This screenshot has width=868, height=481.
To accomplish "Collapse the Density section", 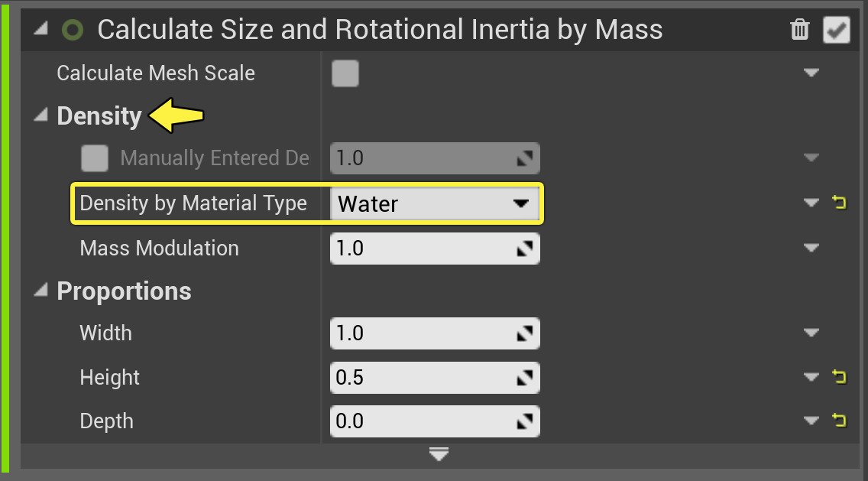I will (40, 116).
